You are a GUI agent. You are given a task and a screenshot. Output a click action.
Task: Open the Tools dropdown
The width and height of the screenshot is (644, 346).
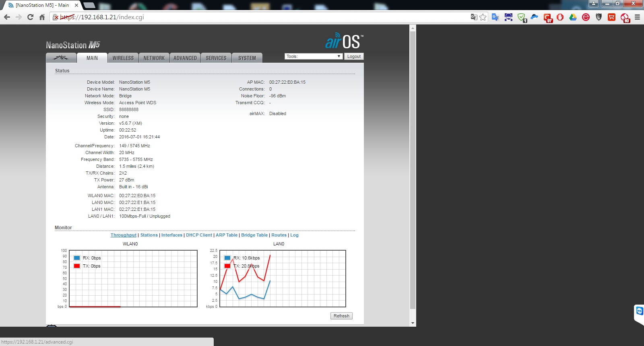point(314,56)
